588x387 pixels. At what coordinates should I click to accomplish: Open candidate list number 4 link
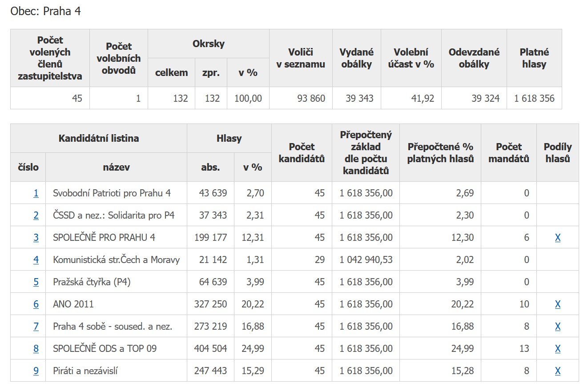(x=36, y=259)
